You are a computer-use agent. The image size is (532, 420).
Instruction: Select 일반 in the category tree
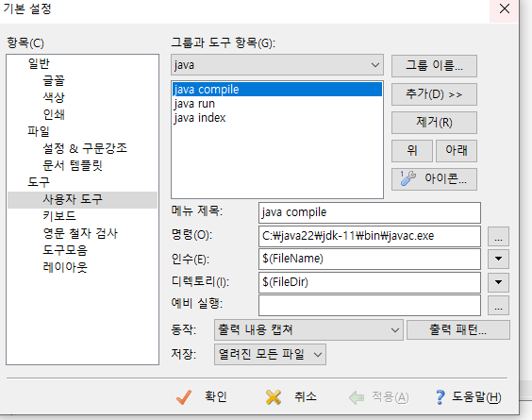(x=39, y=63)
